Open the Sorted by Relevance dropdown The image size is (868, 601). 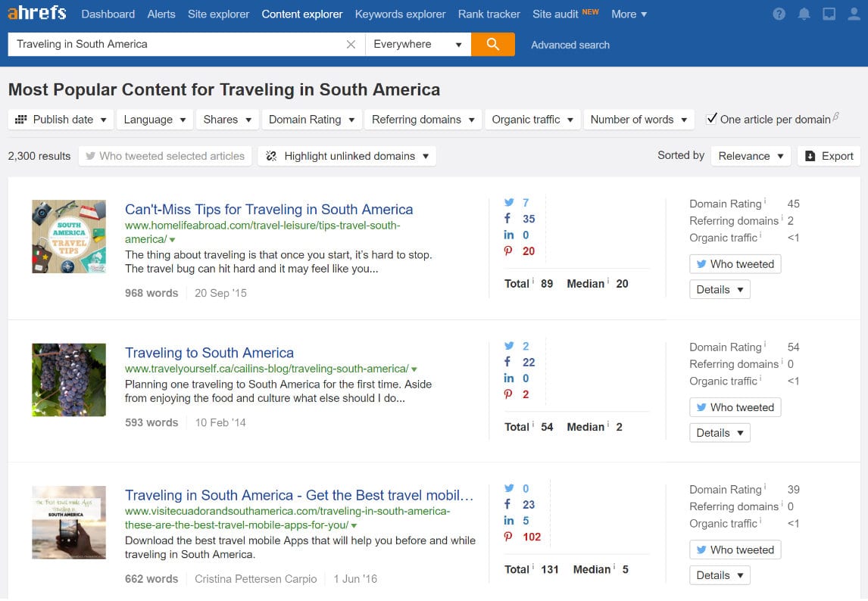click(751, 156)
